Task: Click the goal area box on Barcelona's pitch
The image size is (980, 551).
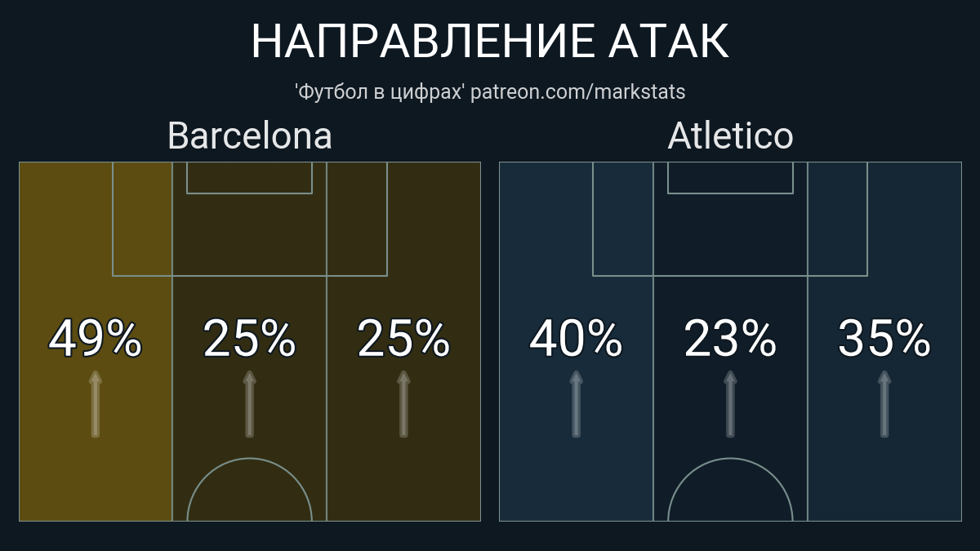Action: click(x=250, y=179)
